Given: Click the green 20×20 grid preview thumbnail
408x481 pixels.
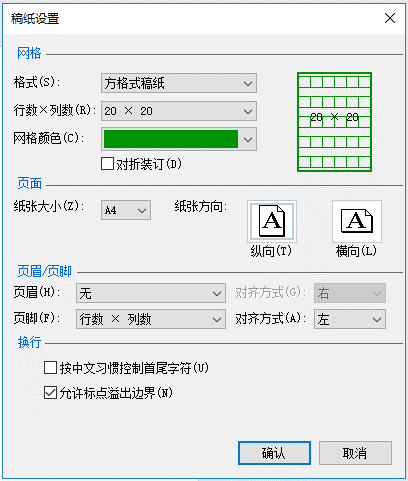Looking at the screenshot, I should coord(334,122).
